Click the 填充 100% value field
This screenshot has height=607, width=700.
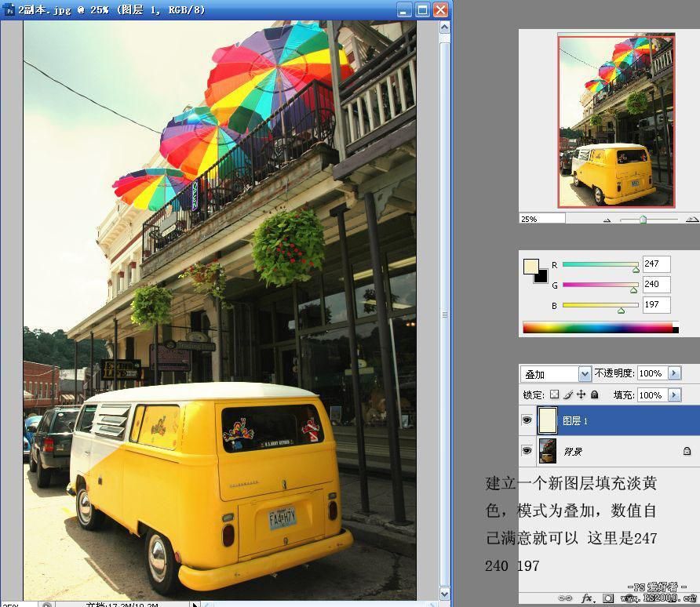(652, 394)
